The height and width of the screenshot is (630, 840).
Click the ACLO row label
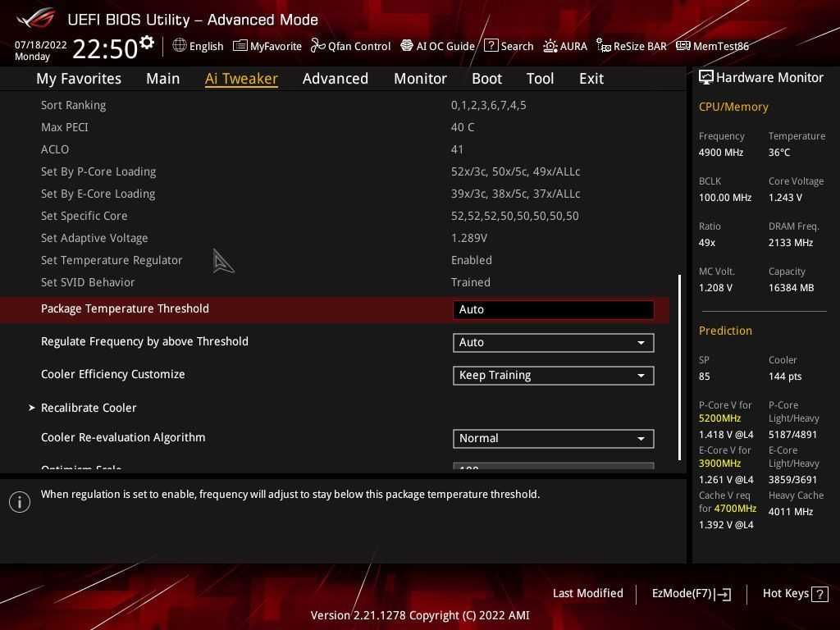[55, 150]
